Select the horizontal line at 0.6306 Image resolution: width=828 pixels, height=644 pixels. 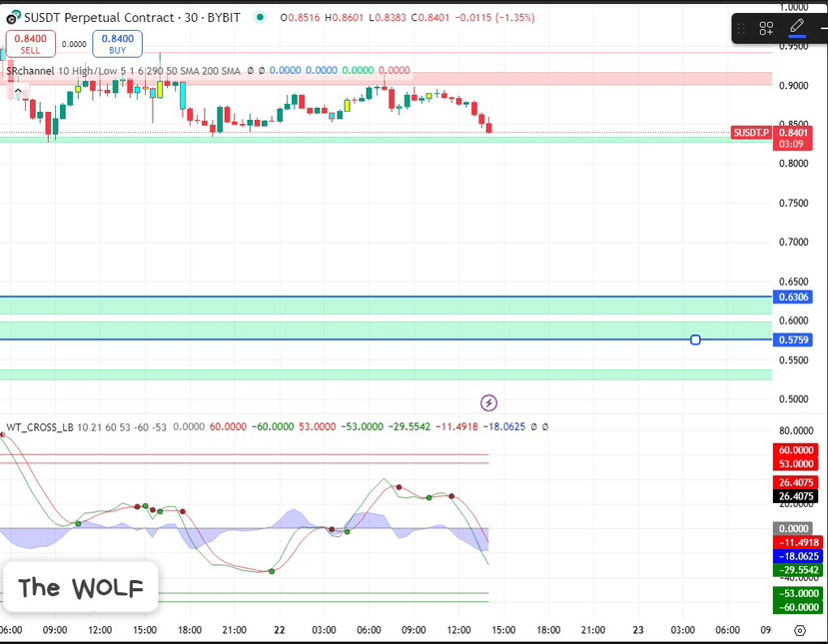pos(386,297)
